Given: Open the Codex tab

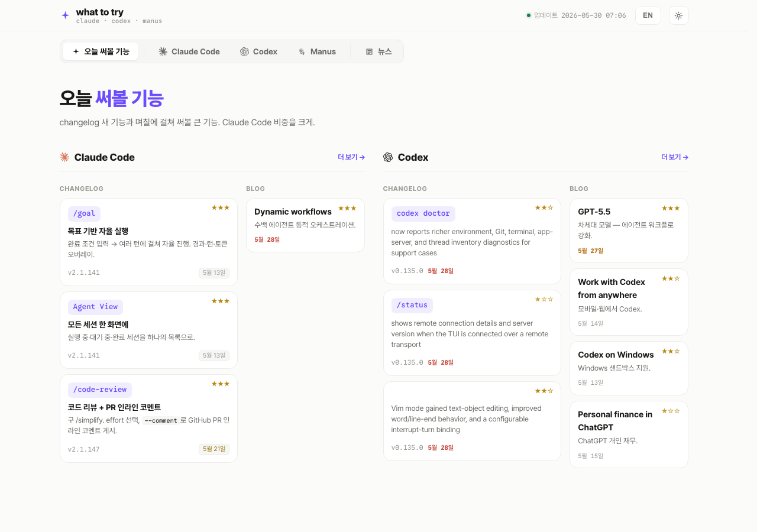Looking at the screenshot, I should point(259,51).
